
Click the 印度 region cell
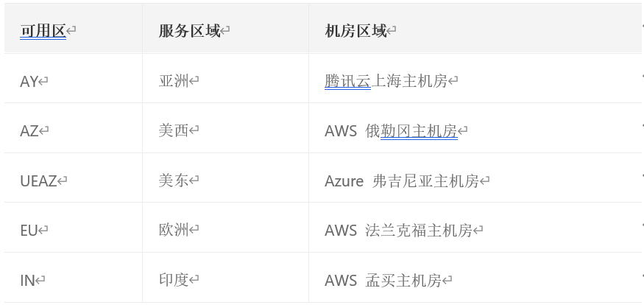coord(174,280)
